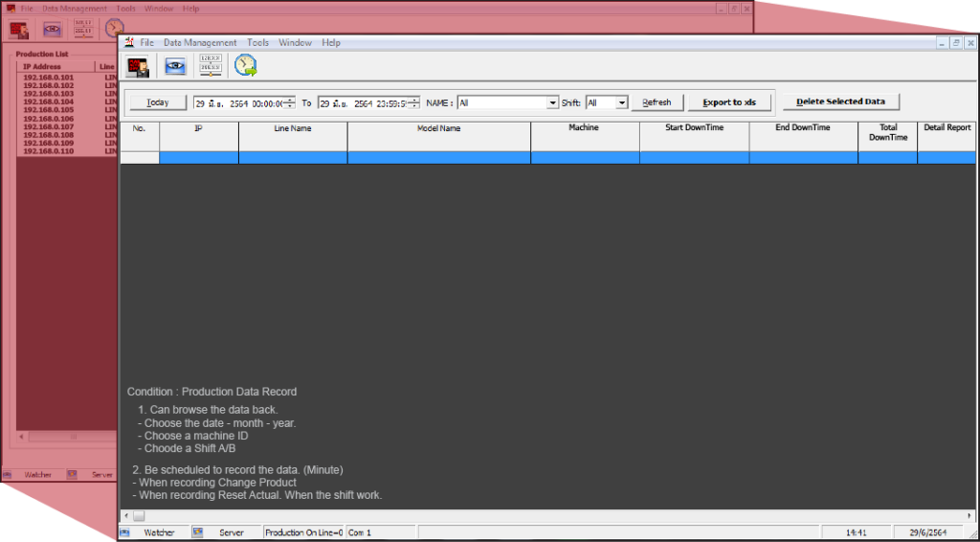
Task: Open the Tools menu in the foreground window
Action: 257,43
